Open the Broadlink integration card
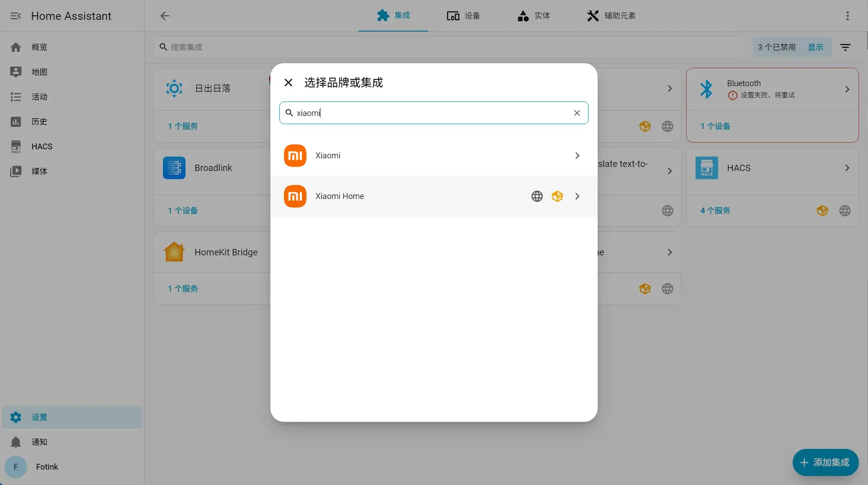This screenshot has height=485, width=868. click(213, 168)
